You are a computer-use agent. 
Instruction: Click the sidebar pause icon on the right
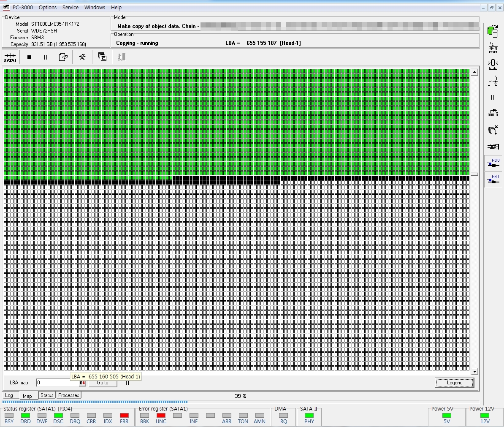pos(493,98)
